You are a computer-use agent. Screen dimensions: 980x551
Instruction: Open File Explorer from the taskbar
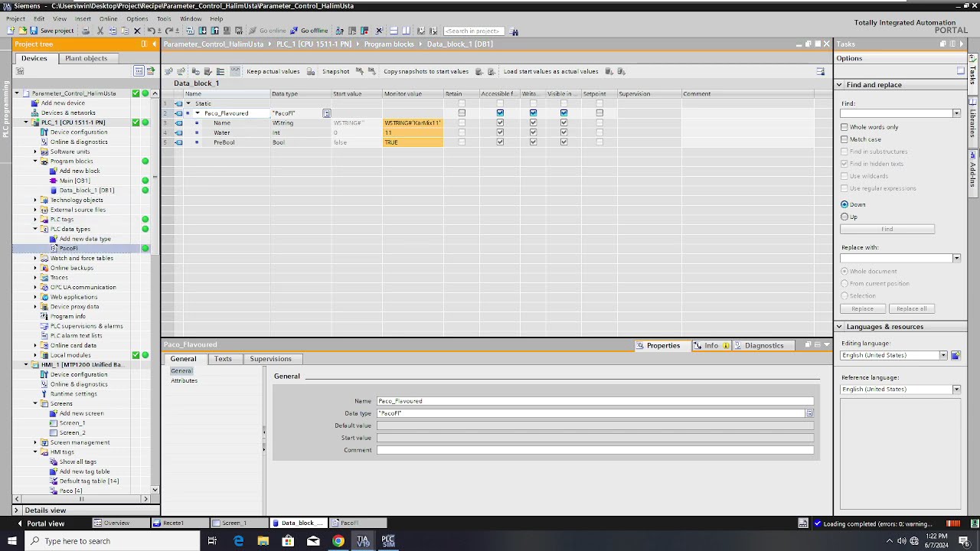[263, 541]
